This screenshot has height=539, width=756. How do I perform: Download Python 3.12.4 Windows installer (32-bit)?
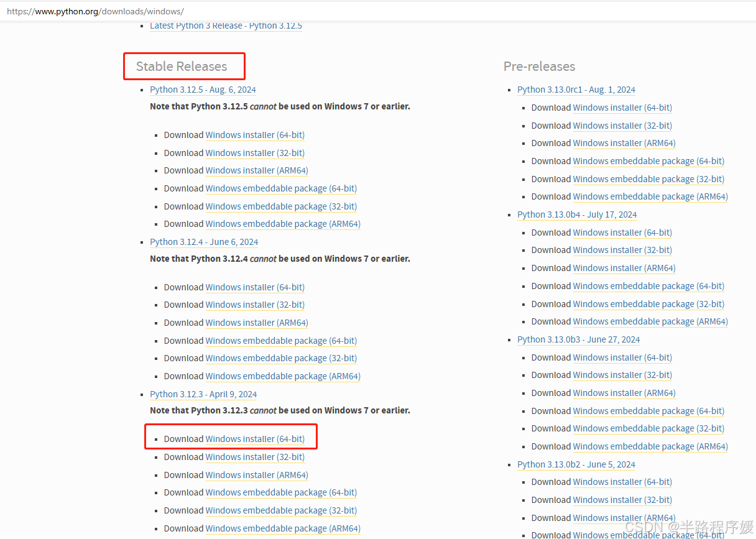pyautogui.click(x=255, y=305)
